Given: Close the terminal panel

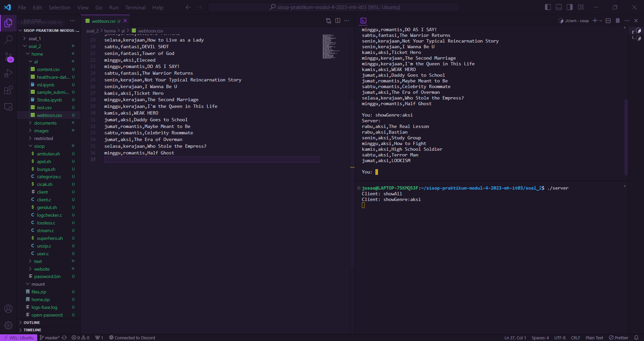Looking at the screenshot, I should (x=636, y=21).
